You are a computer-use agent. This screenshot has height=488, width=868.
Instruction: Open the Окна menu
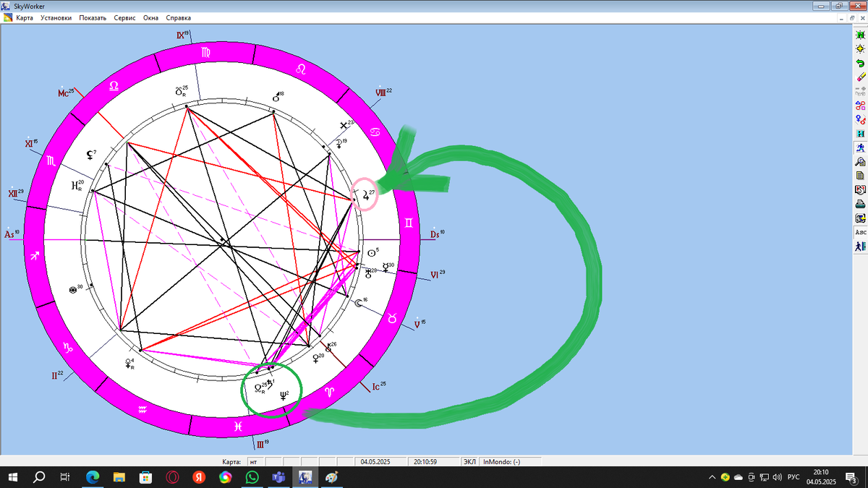pyautogui.click(x=150, y=18)
